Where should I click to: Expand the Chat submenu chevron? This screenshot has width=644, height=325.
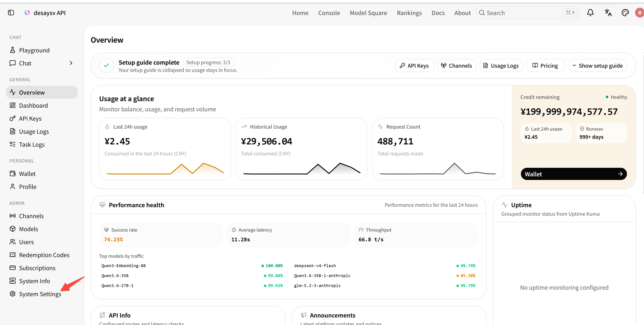(x=71, y=63)
